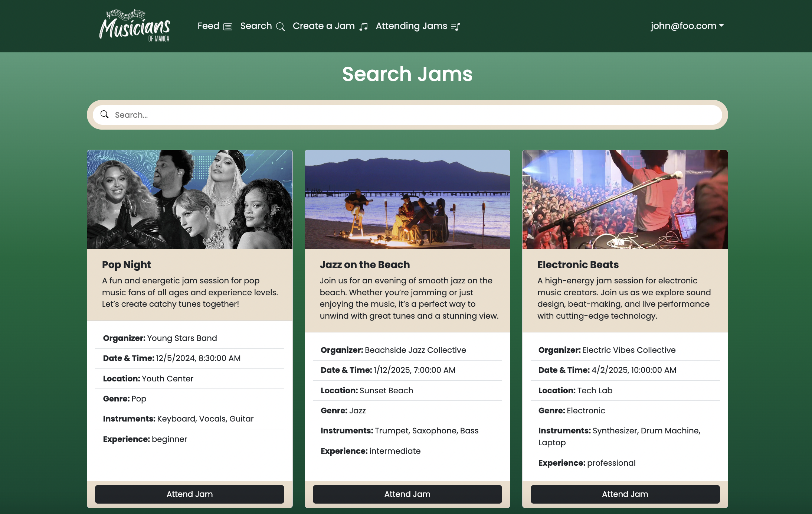Image resolution: width=812 pixels, height=514 pixels.
Task: View Attending Jams
Action: click(411, 26)
